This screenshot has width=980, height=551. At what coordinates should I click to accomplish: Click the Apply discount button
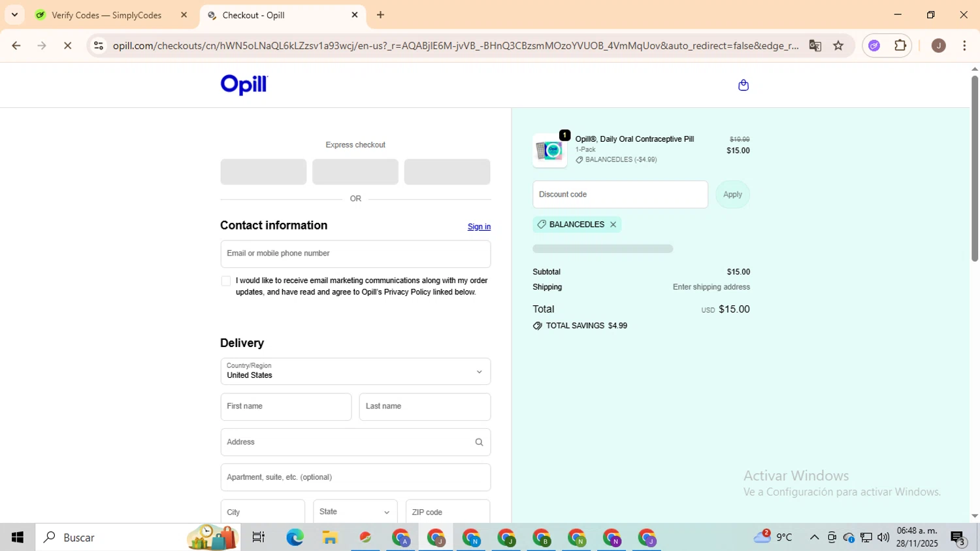(x=732, y=195)
